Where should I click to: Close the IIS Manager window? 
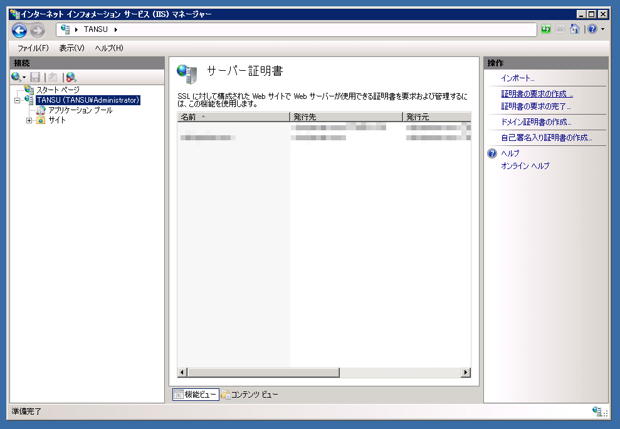[x=602, y=15]
